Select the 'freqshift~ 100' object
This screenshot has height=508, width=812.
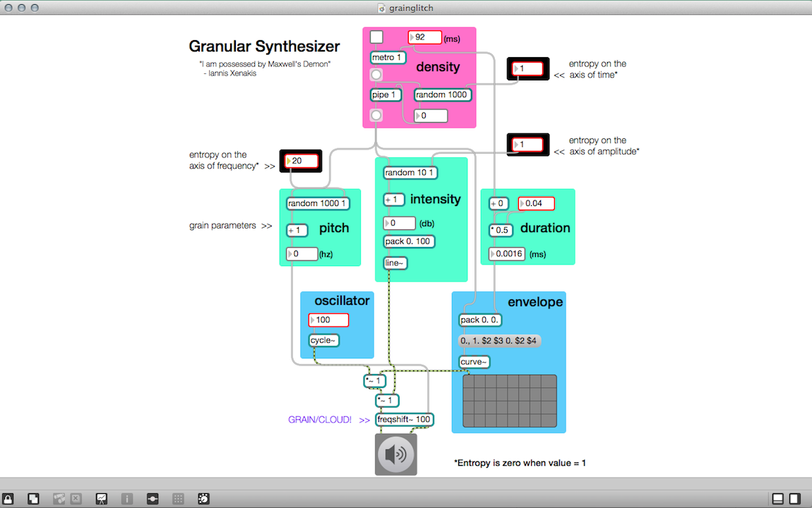click(x=404, y=419)
